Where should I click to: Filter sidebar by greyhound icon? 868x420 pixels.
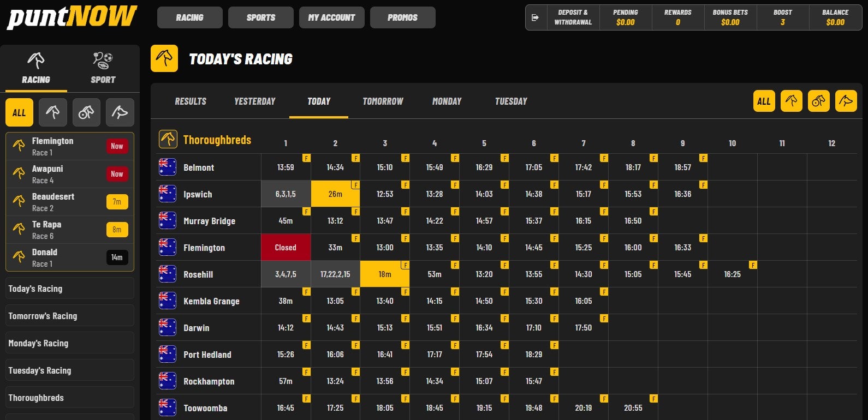click(120, 112)
